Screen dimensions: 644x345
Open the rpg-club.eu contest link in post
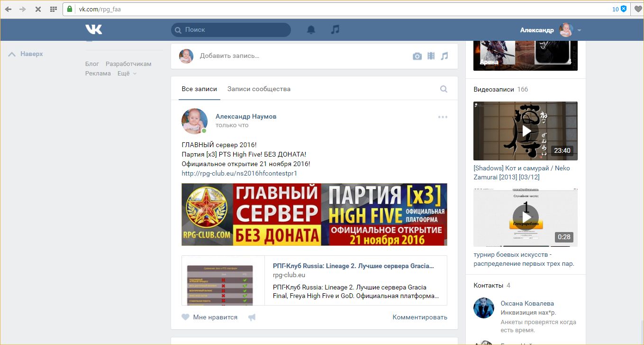coord(239,173)
